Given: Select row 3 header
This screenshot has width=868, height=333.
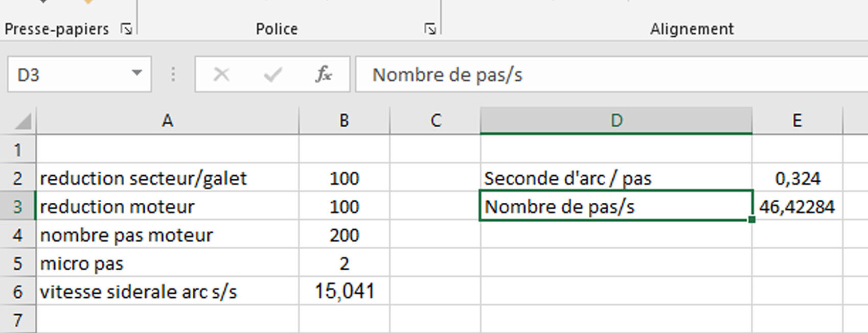Looking at the screenshot, I should [18, 207].
